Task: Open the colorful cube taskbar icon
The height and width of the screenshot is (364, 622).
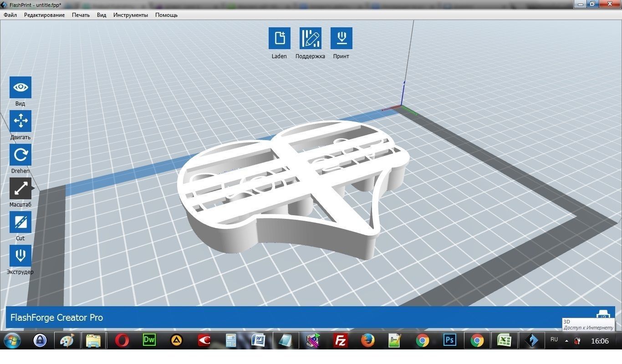Action: pyautogui.click(x=313, y=340)
